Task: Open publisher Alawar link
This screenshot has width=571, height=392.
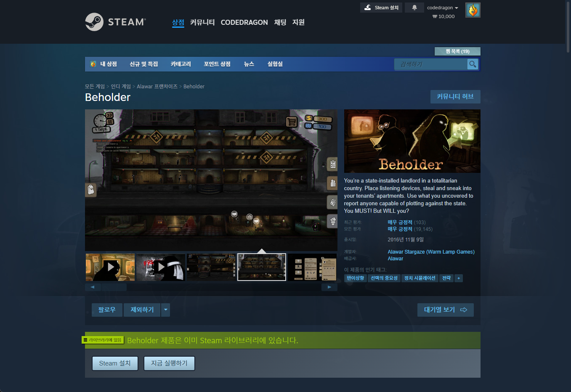Action: (396, 259)
